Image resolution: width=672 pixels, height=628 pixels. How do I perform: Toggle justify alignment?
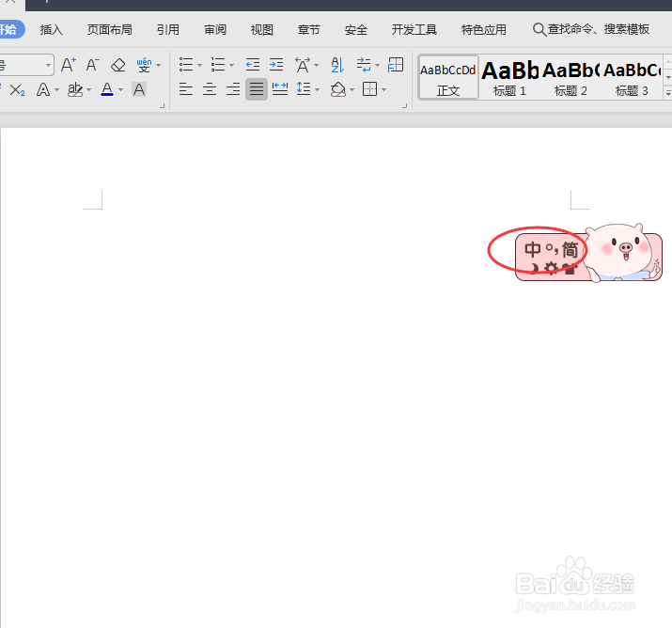coord(257,89)
